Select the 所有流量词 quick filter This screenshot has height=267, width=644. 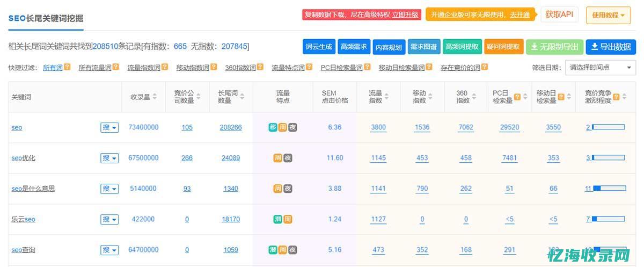click(95, 68)
